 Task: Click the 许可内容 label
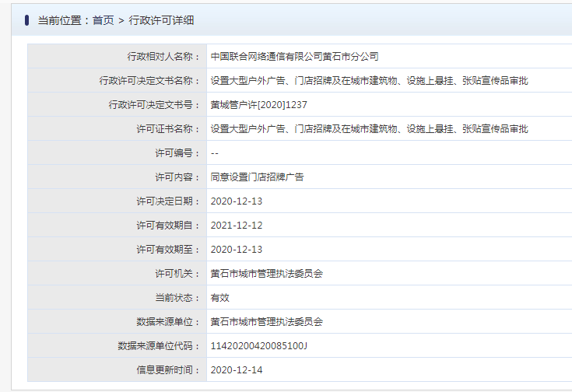[x=177, y=177]
